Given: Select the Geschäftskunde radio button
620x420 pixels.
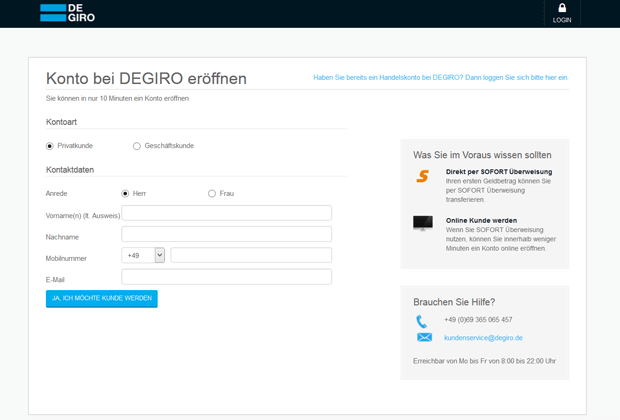Looking at the screenshot, I should click(137, 146).
